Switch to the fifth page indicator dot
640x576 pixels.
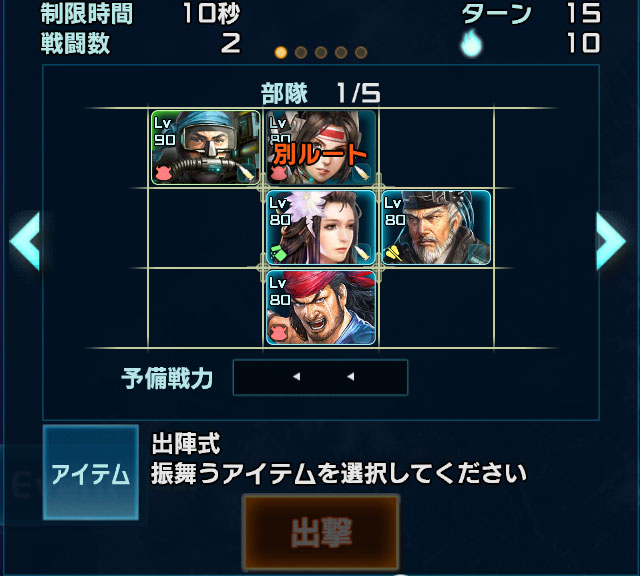pyautogui.click(x=361, y=52)
